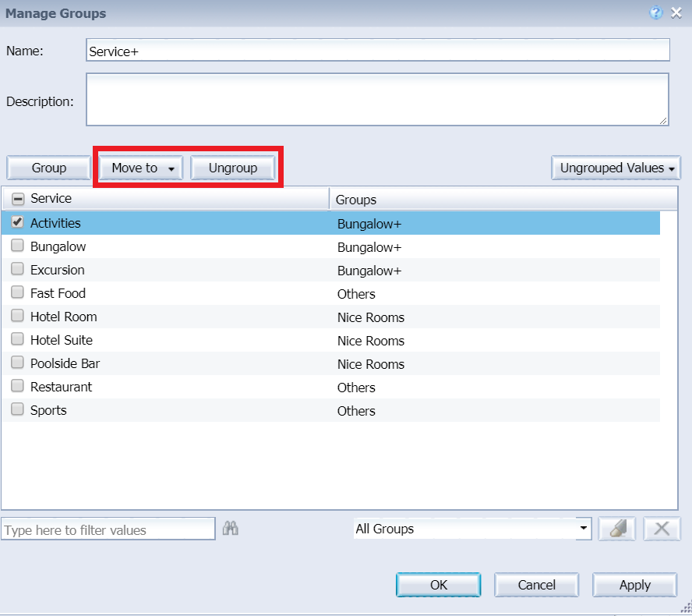Click the Ungroup button
Image resolution: width=692 pixels, height=616 pixels.
pyautogui.click(x=233, y=168)
